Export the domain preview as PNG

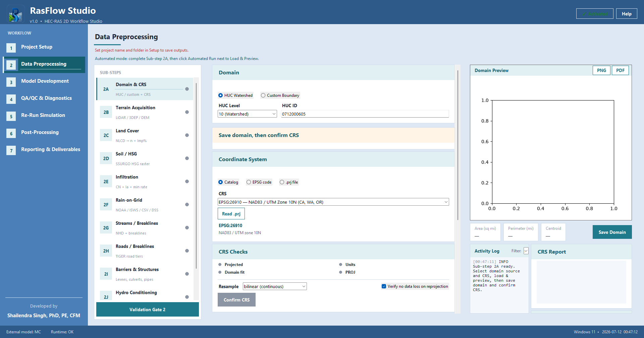tap(602, 70)
